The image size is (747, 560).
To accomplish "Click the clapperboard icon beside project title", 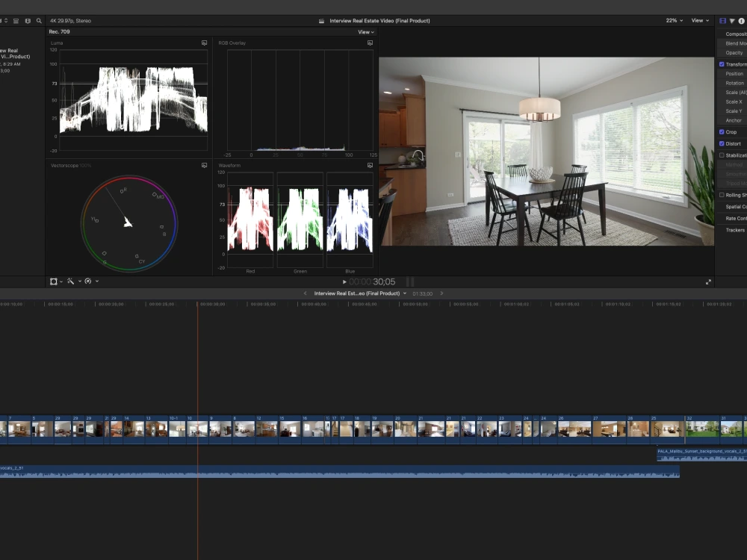I will pos(321,21).
